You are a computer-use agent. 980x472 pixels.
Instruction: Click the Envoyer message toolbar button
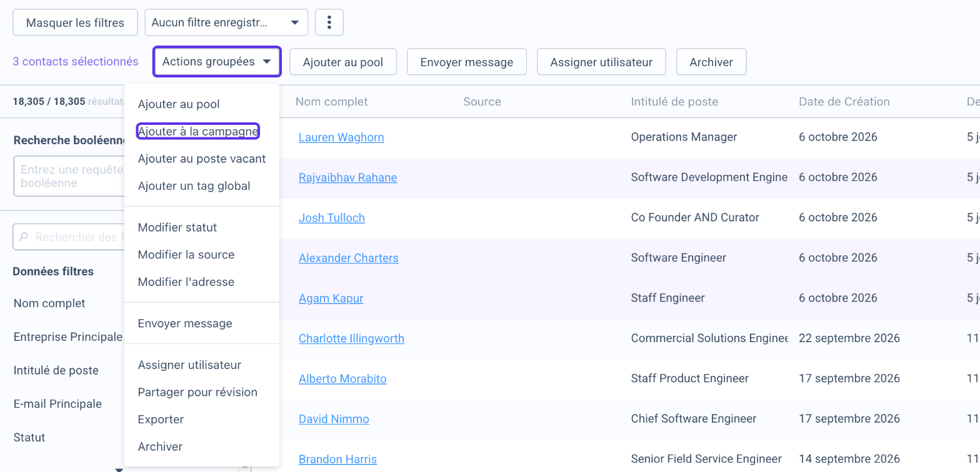(x=467, y=62)
